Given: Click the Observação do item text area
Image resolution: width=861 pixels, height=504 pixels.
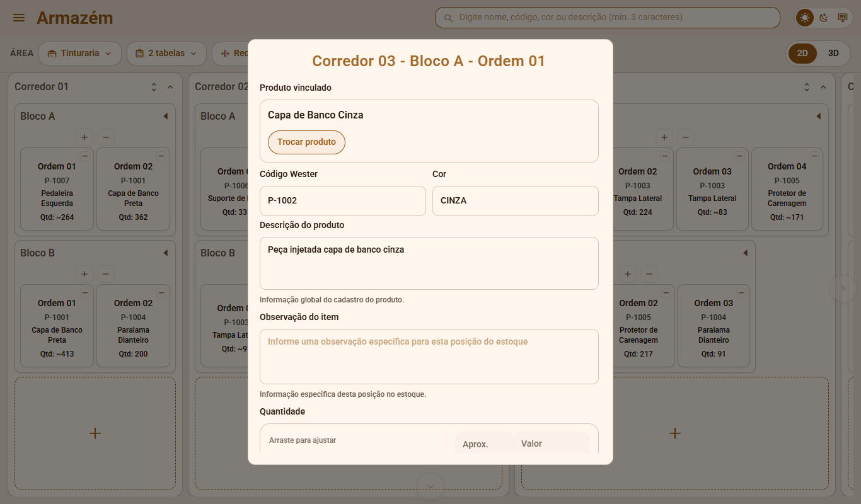Looking at the screenshot, I should [429, 357].
